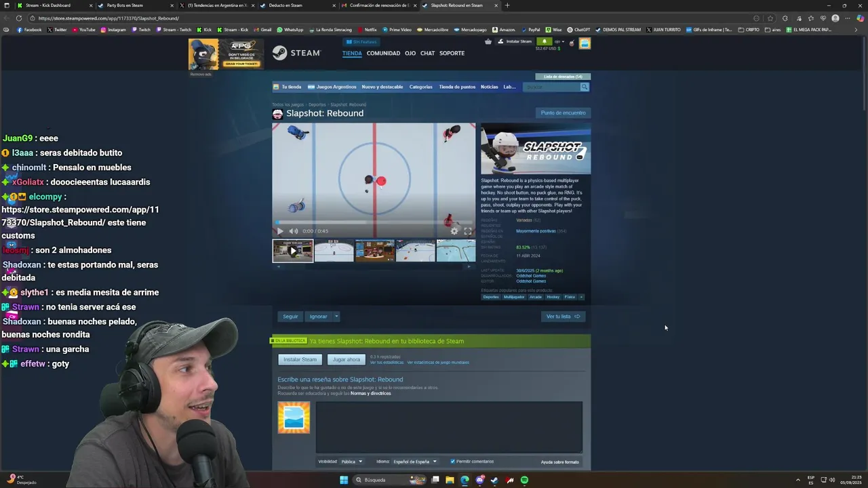Image resolution: width=868 pixels, height=488 pixels.
Task: Open Noticias in the store nav
Action: [489, 87]
